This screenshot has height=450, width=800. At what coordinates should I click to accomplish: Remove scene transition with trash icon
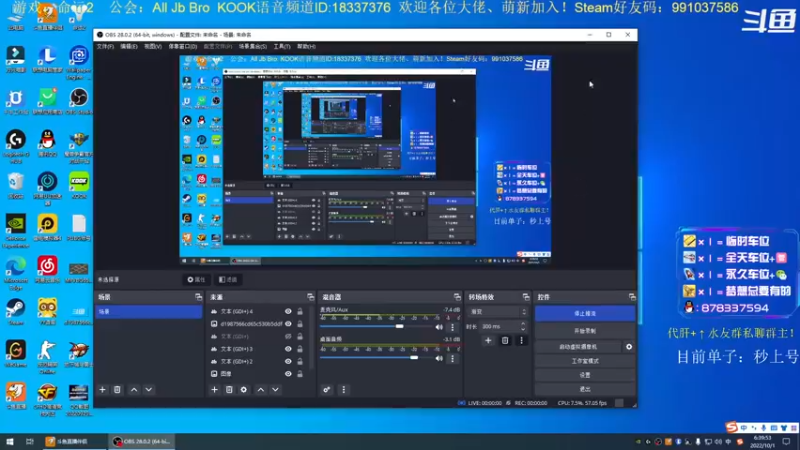pyautogui.click(x=505, y=340)
